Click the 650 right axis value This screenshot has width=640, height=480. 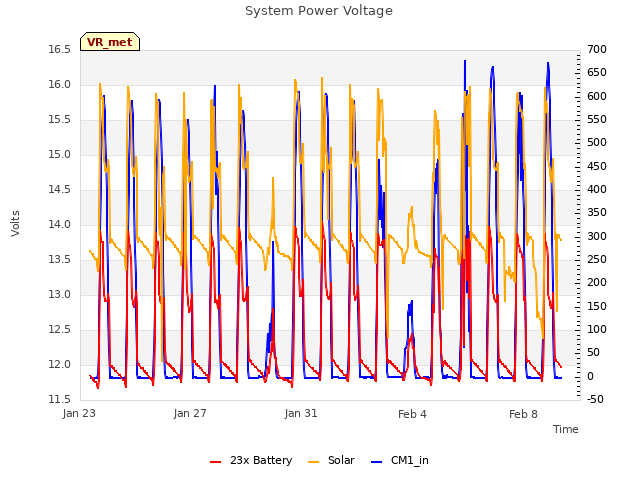click(597, 73)
